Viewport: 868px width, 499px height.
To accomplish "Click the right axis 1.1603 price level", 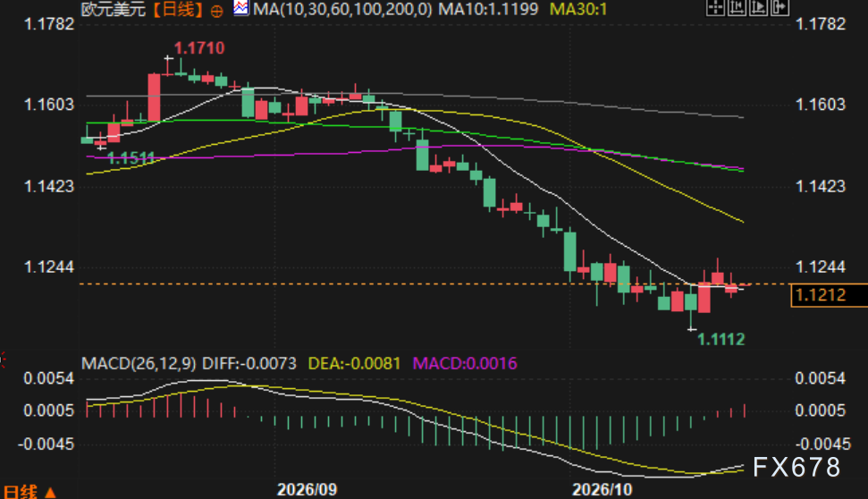I will point(821,104).
